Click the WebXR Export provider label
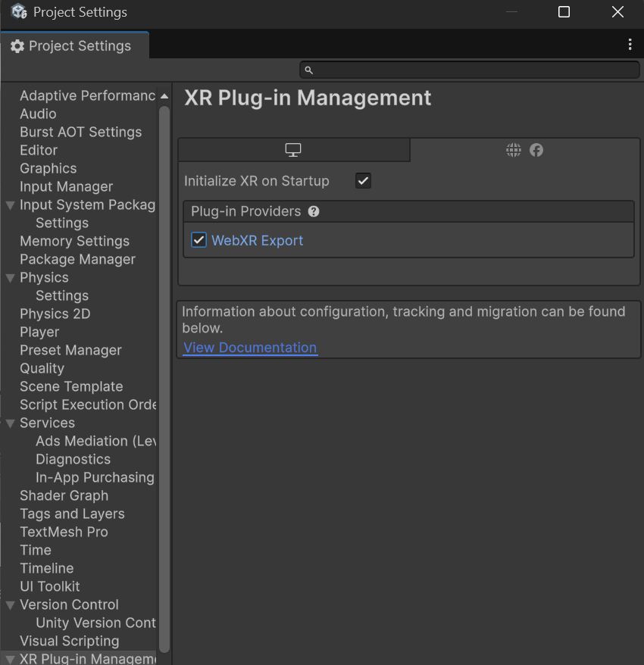This screenshot has height=665, width=644. [x=258, y=240]
